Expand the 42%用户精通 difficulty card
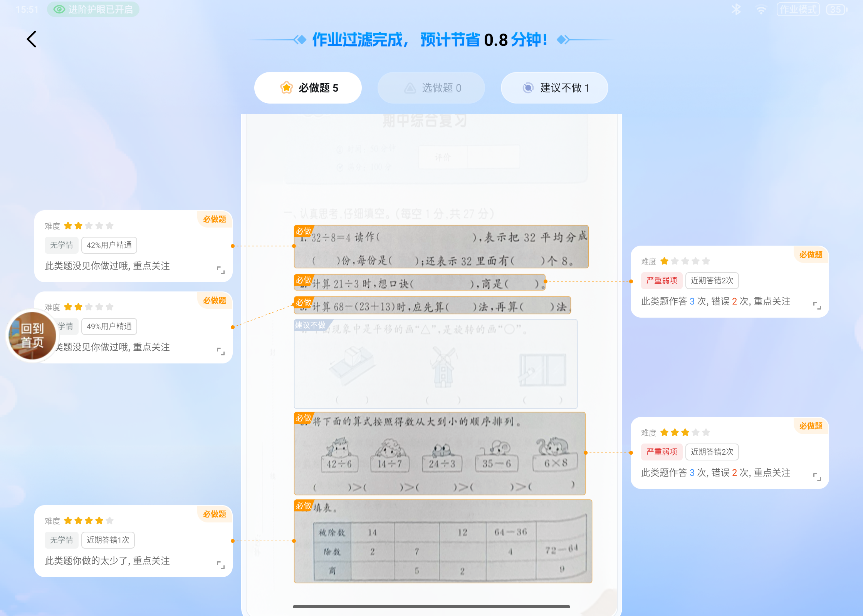This screenshot has width=863, height=616. [220, 270]
